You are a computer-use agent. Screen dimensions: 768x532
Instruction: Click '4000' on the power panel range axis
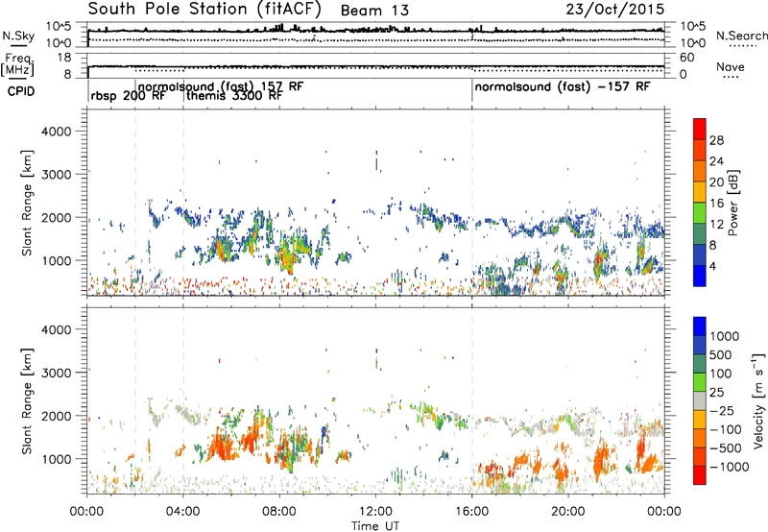pyautogui.click(x=57, y=132)
